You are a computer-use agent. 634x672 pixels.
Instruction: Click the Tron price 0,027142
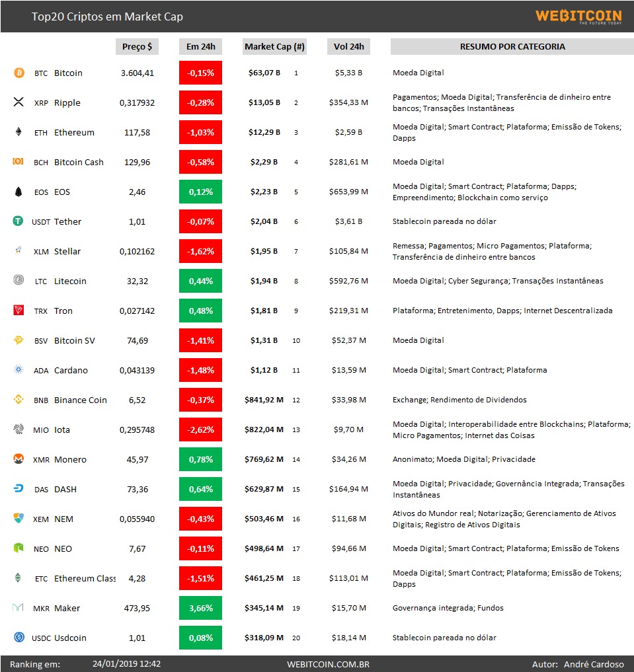click(137, 311)
